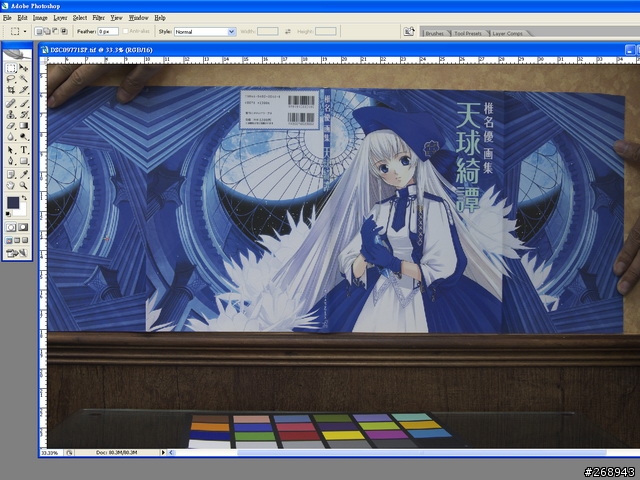Switch to Standard editing mode
Screen dimensions: 640x480
(x=11, y=227)
